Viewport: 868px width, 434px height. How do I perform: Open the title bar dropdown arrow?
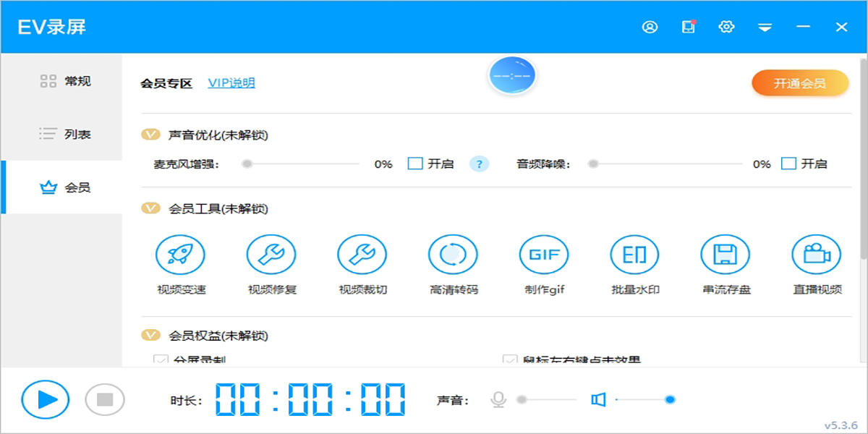pyautogui.click(x=765, y=26)
